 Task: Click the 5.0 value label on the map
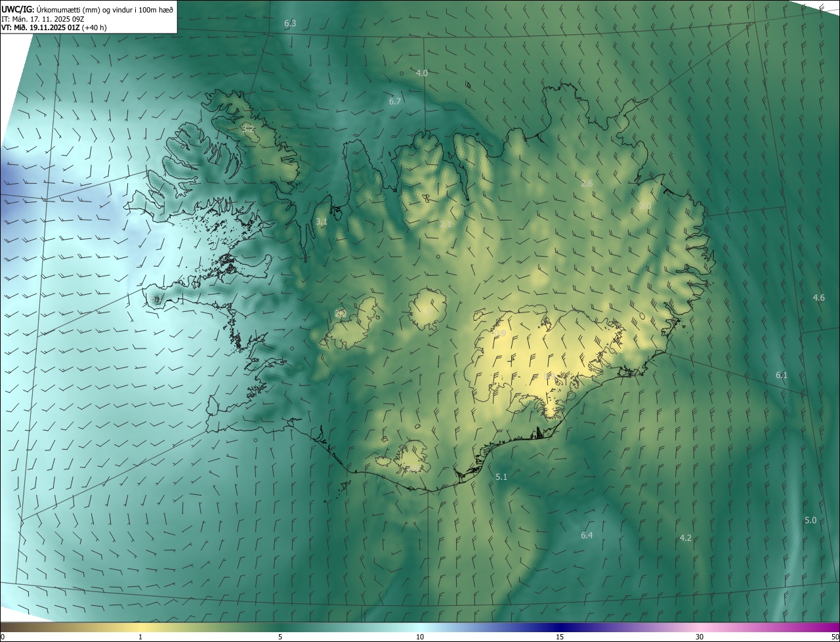(810, 520)
